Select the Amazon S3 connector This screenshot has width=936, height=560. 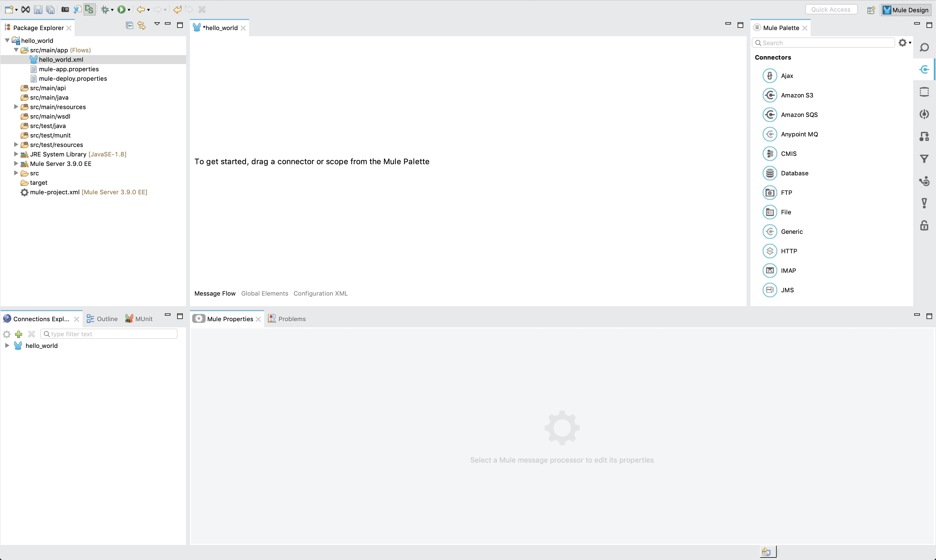788,95
